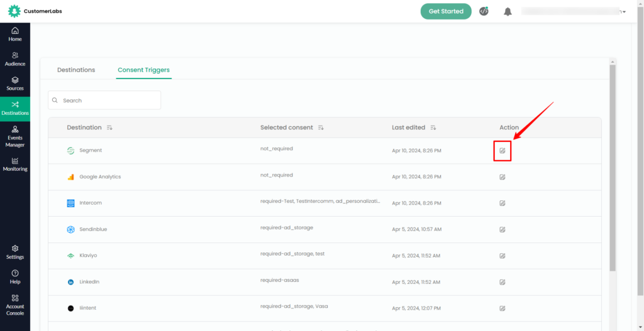Click 'Apr 5, 2024, 10:57 AM' date

click(x=417, y=229)
